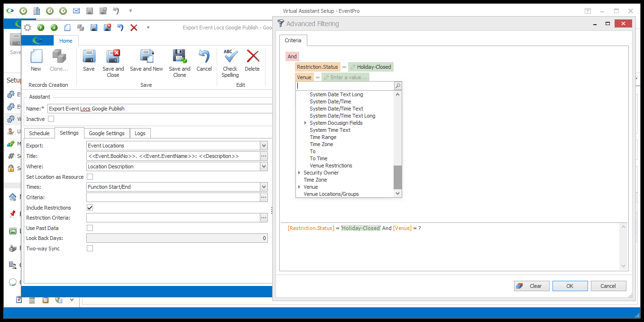Click the Restriction Criteria ellipsis button
The width and height of the screenshot is (644, 322).
pyautogui.click(x=264, y=218)
